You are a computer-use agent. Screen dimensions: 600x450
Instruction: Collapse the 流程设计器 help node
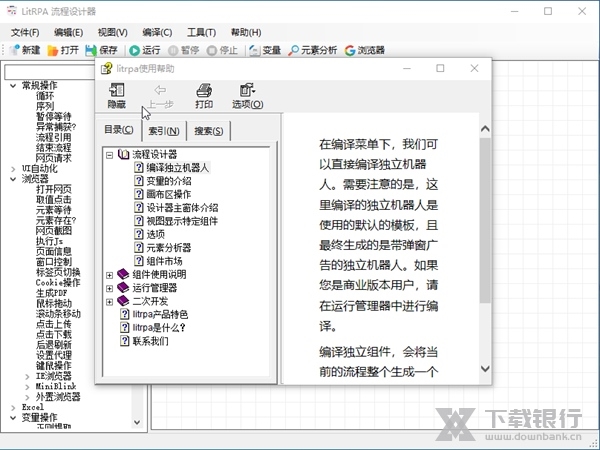pyautogui.click(x=109, y=155)
